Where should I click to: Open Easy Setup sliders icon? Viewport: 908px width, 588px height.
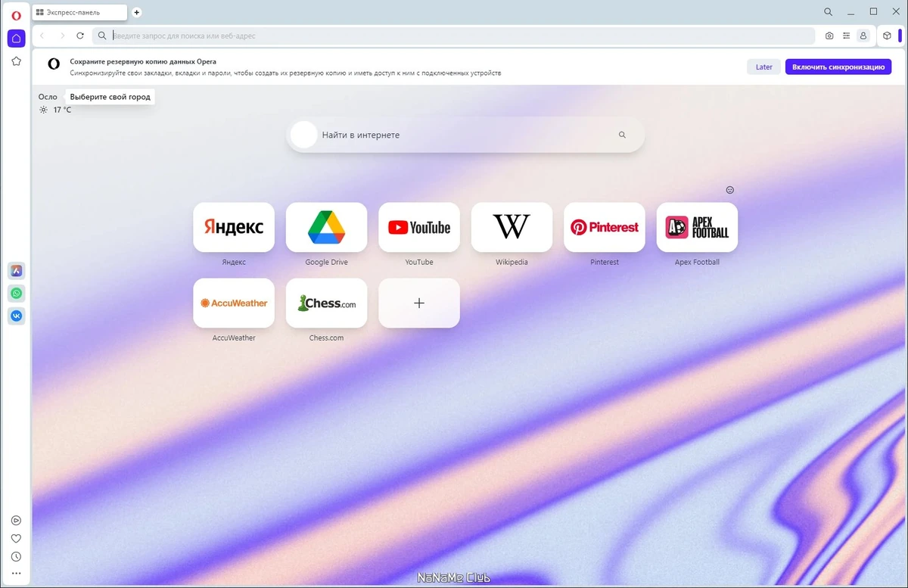[x=847, y=36]
